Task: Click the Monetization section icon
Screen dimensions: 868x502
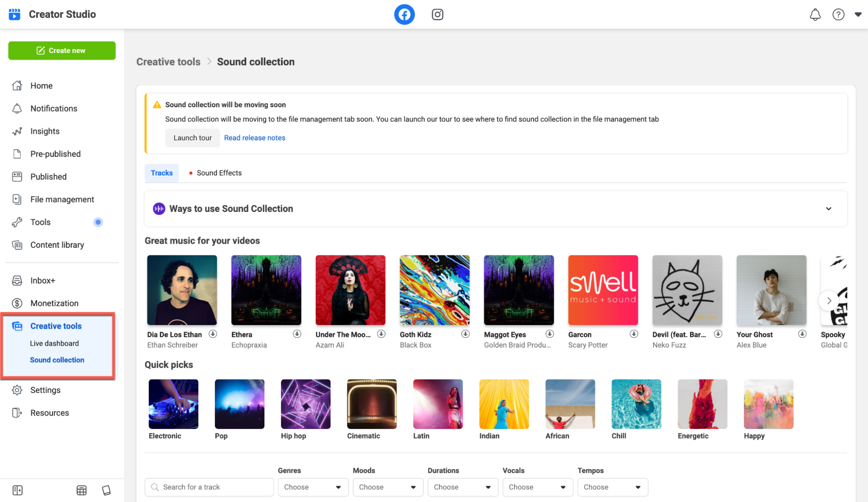Action: click(x=17, y=303)
